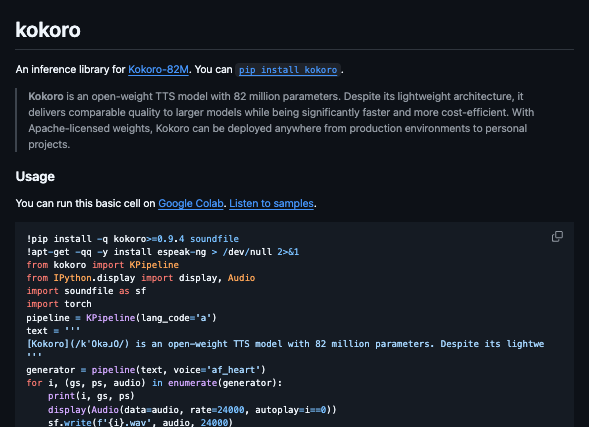
Task: Click 'You can run this basic cell on' text
Action: coord(85,204)
